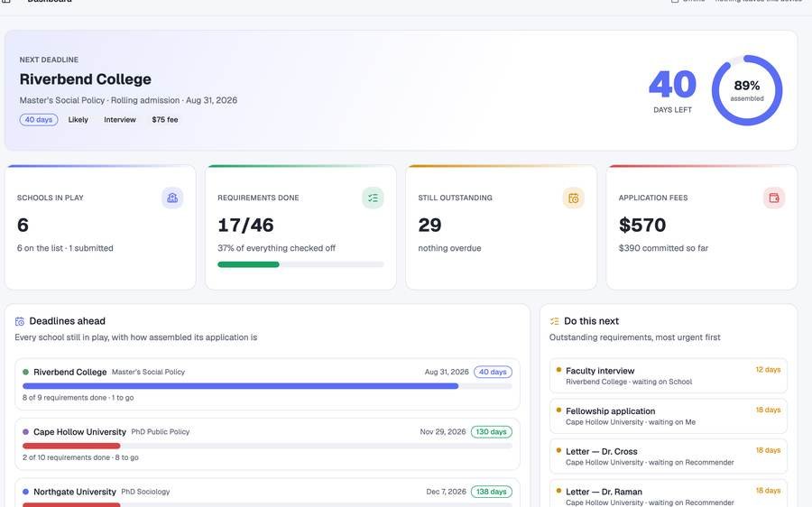Click 18 days label on Letter — Dr. Raman
This screenshot has height=507, width=812.
[x=768, y=491]
